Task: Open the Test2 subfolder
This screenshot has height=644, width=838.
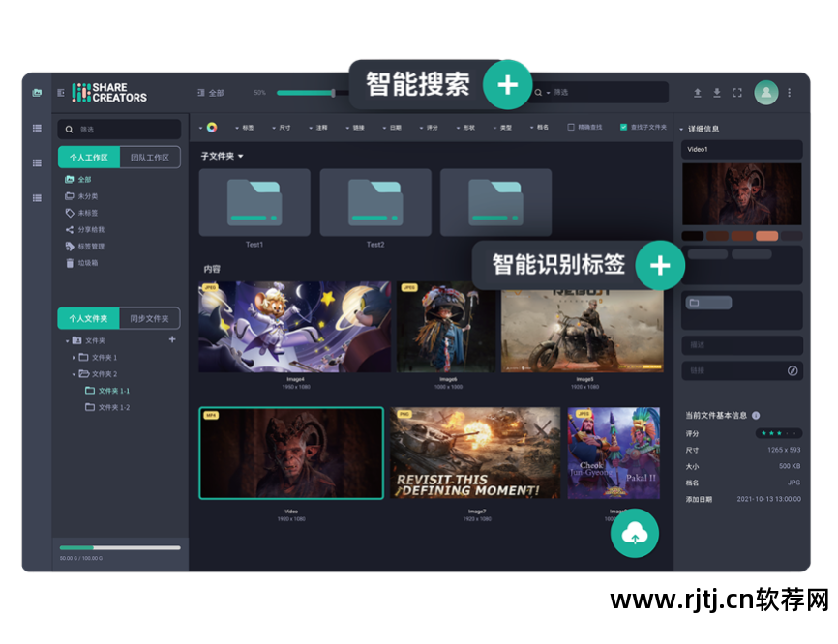Action: pyautogui.click(x=375, y=203)
